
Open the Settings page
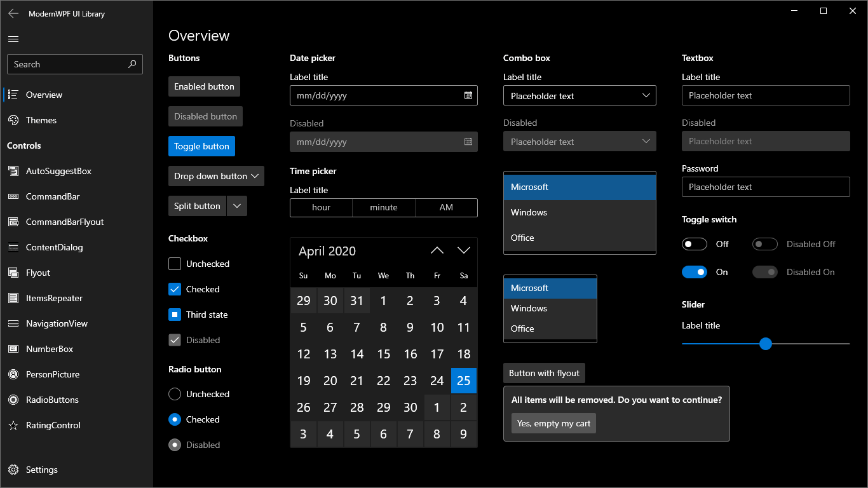tap(41, 470)
